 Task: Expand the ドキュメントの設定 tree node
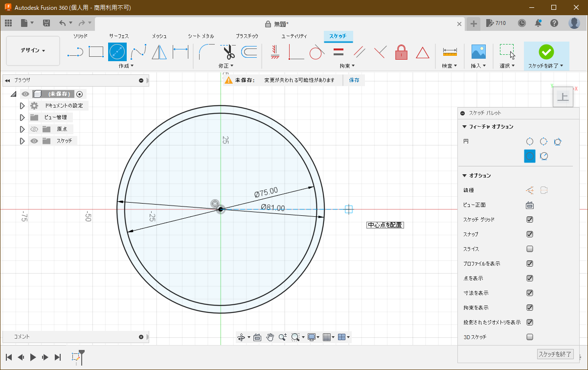pos(22,106)
